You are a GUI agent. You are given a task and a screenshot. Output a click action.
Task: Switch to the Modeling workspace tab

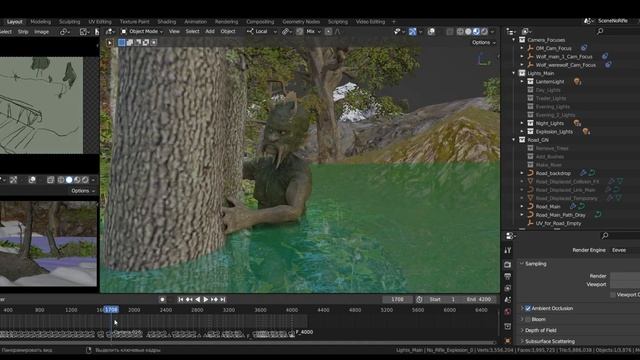(x=40, y=22)
